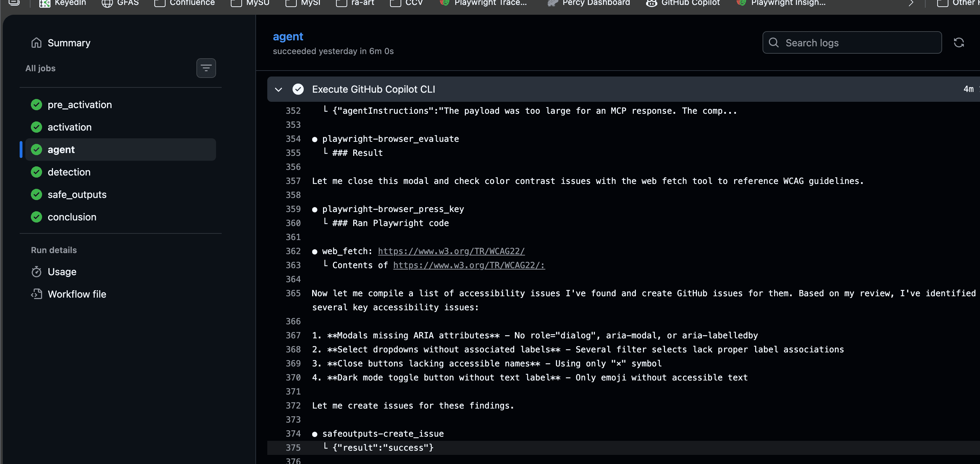Click inside the Search logs field
980x464 pixels.
837,42
